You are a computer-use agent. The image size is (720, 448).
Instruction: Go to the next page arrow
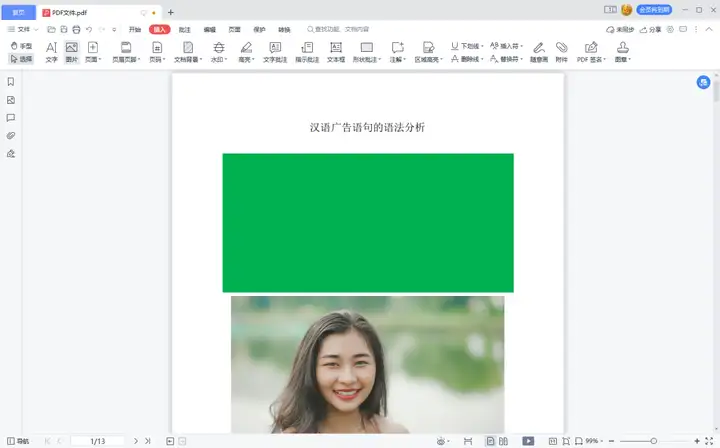tap(136, 441)
